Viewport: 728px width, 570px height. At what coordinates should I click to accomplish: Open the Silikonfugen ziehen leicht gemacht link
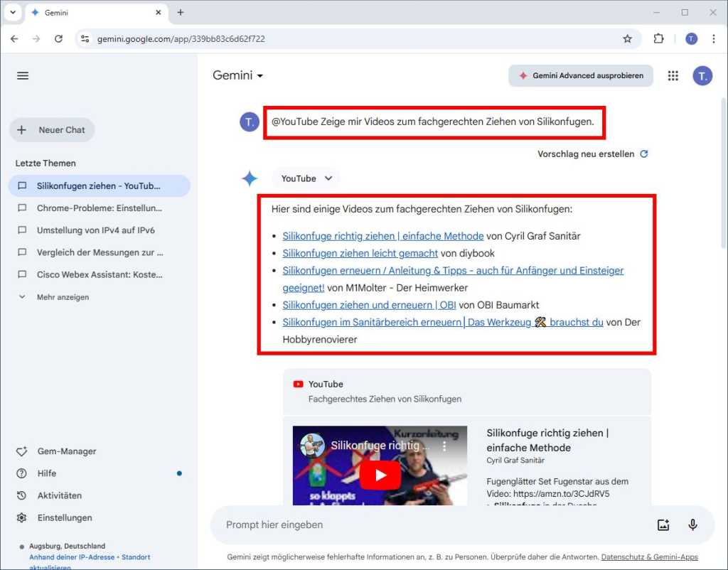359,253
